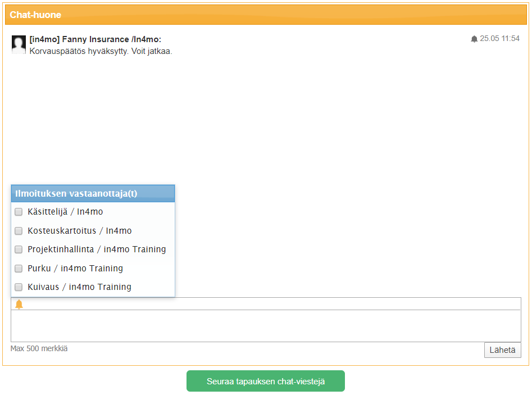Screen dimensions: 532x395
Task: Click the orange notification bell icon
Action: (19, 304)
